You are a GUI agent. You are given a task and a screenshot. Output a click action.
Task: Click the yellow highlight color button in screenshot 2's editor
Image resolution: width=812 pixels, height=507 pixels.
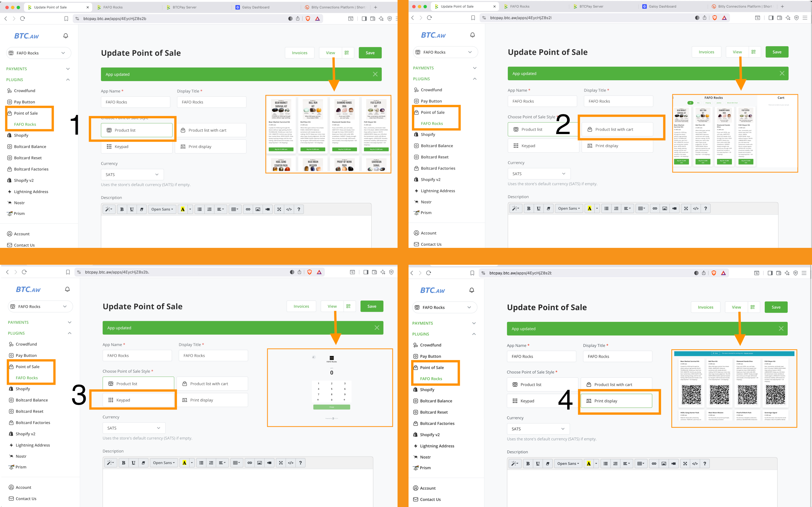click(x=589, y=208)
